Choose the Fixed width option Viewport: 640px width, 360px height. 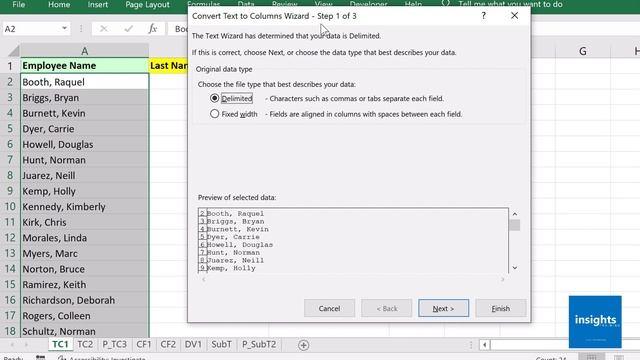tap(215, 114)
